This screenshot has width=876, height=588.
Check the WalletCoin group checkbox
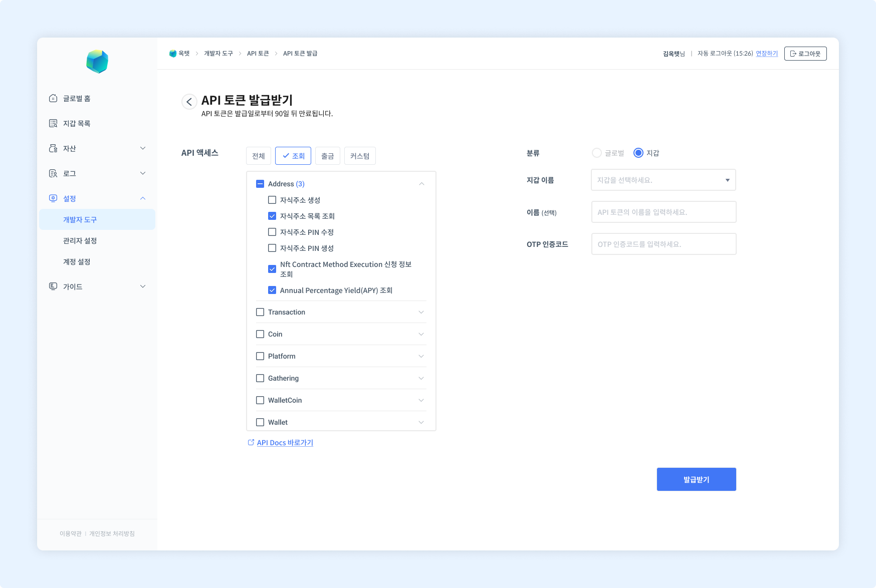point(260,400)
